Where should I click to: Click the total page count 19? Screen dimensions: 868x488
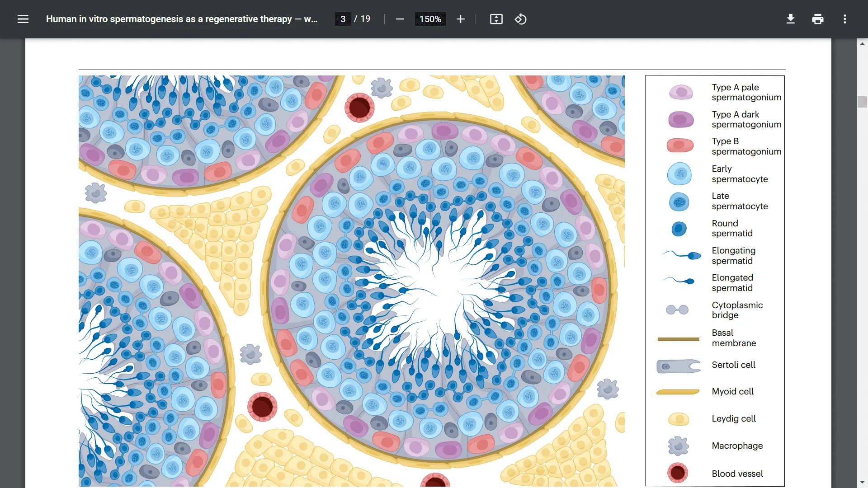click(x=365, y=19)
